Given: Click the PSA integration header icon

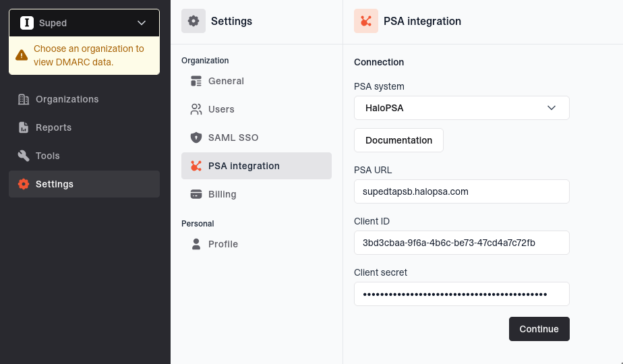Looking at the screenshot, I should (x=366, y=21).
